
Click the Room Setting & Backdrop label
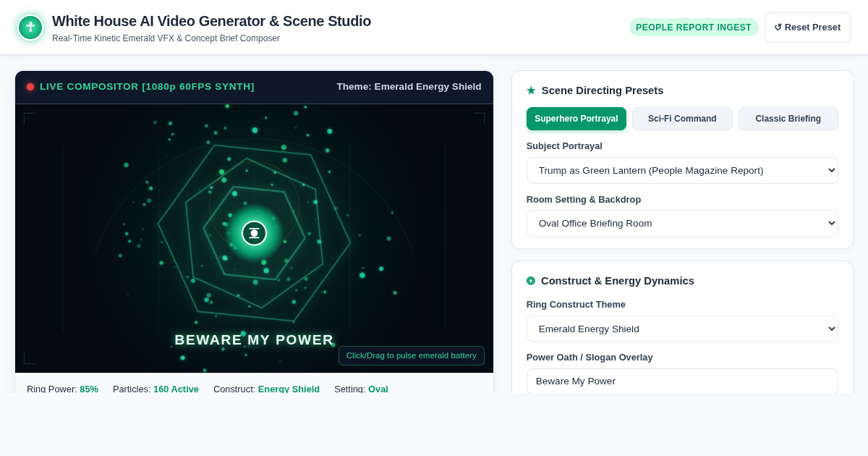tap(584, 199)
